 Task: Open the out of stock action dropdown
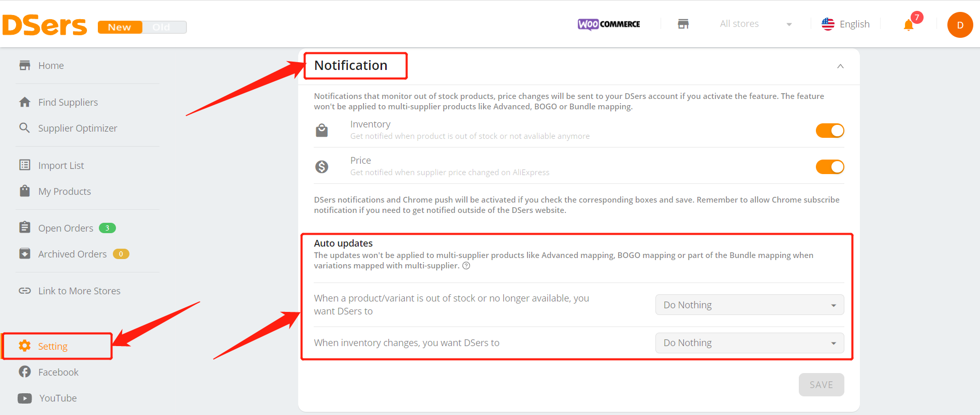750,305
